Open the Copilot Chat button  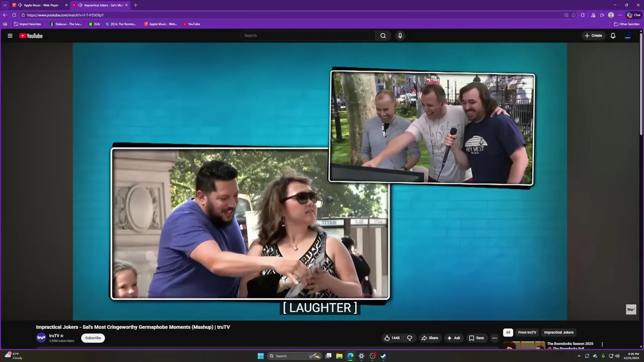coord(633,15)
